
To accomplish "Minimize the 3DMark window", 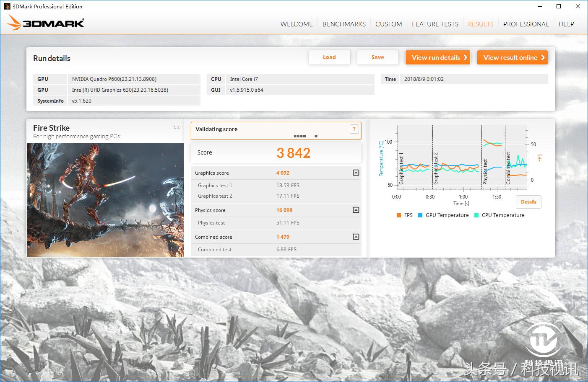I will [x=540, y=6].
